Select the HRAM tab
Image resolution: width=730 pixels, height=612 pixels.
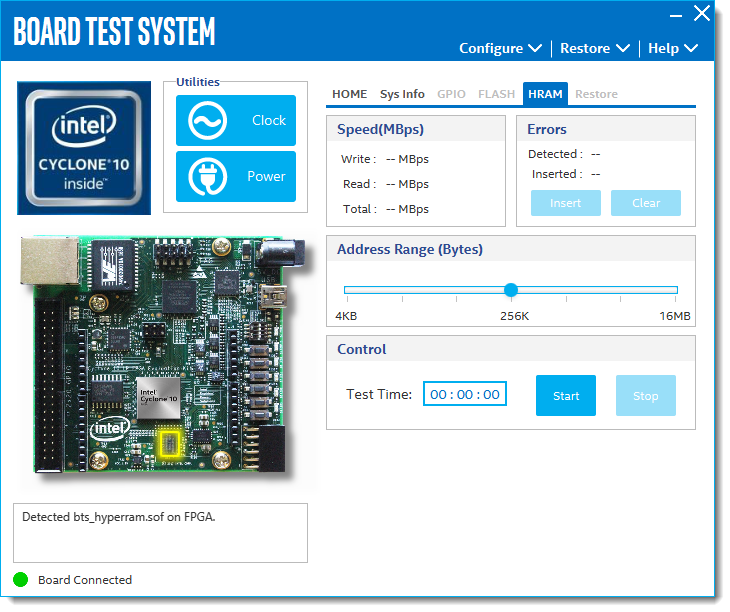click(x=545, y=94)
